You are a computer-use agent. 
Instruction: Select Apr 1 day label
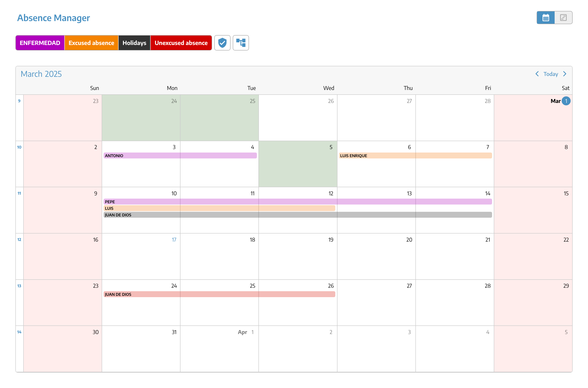246,332
